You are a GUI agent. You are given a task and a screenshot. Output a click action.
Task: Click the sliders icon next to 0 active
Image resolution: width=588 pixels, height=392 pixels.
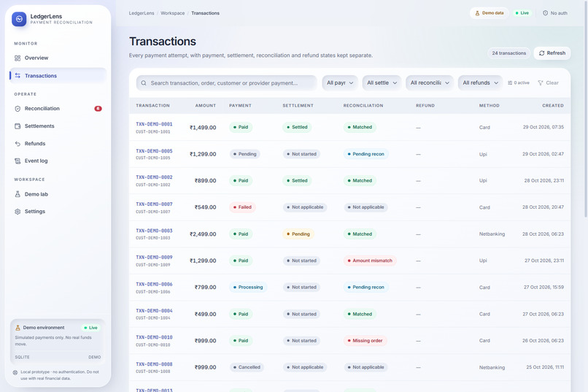click(x=510, y=83)
